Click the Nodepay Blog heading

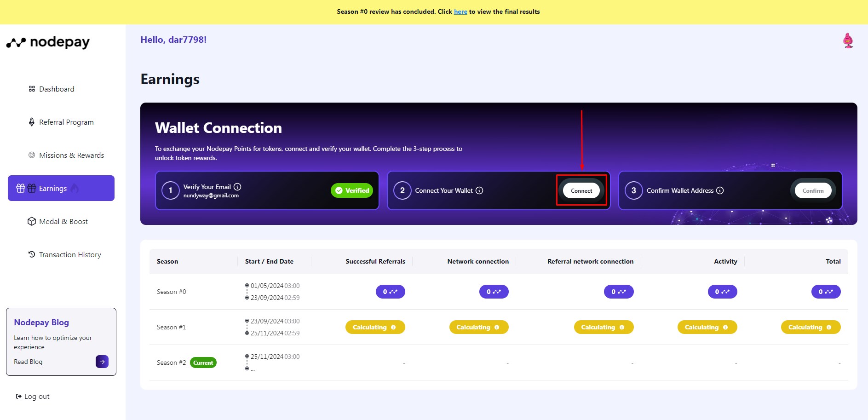point(41,322)
